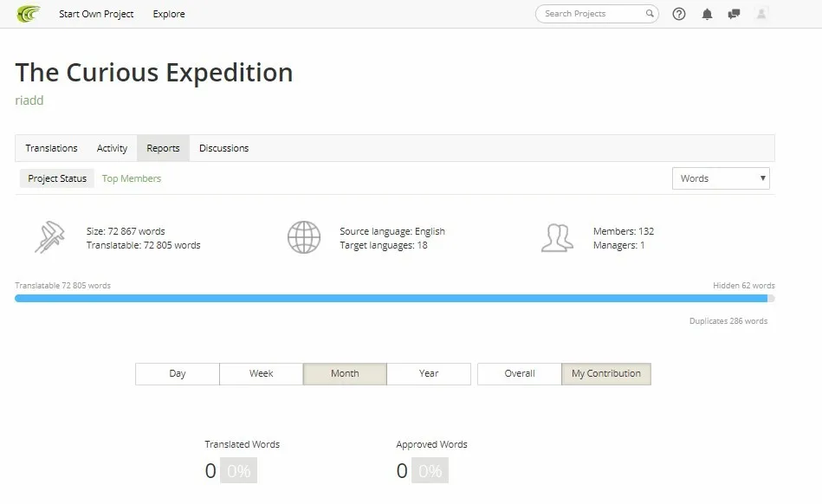822x504 pixels.
Task: Switch to the Discussions tab
Action: coord(223,148)
